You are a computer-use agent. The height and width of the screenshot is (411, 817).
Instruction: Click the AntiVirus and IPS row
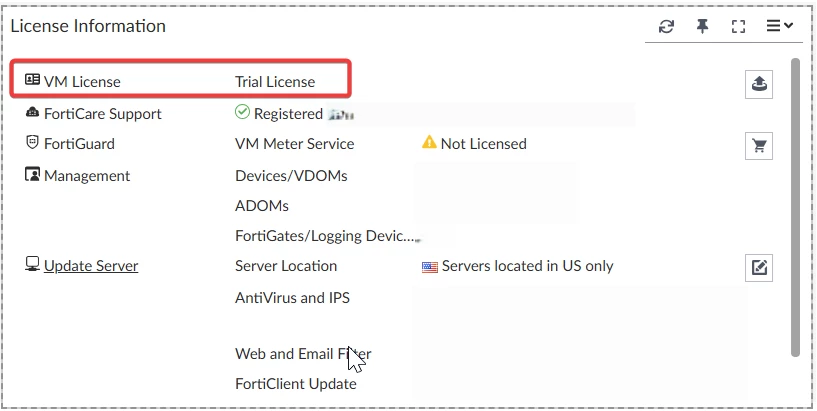point(292,298)
